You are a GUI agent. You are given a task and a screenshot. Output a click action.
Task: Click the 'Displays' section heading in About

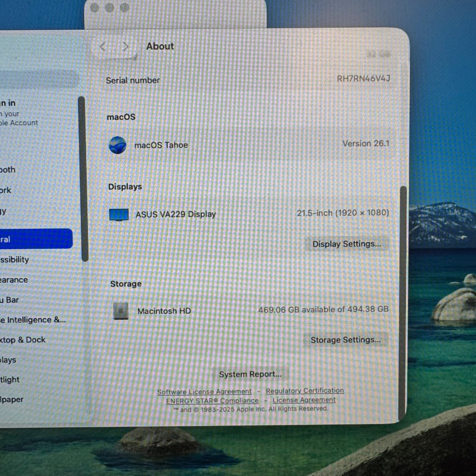[125, 187]
